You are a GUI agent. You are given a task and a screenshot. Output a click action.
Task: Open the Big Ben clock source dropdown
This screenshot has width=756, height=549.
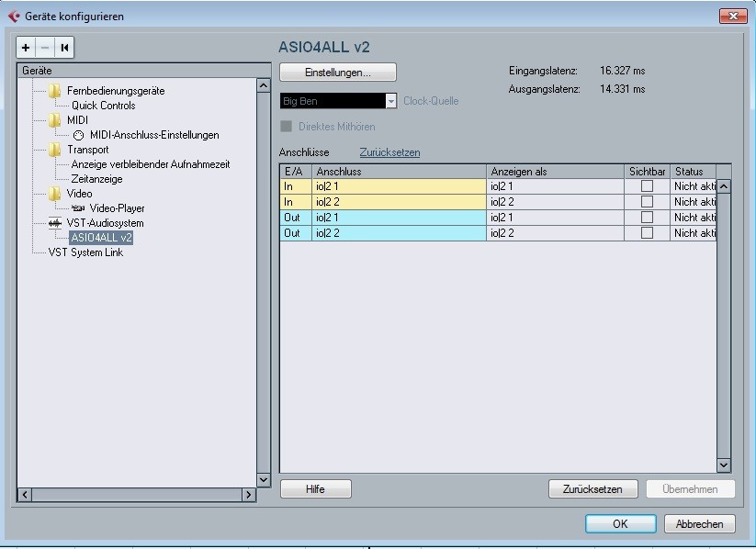[x=391, y=101]
